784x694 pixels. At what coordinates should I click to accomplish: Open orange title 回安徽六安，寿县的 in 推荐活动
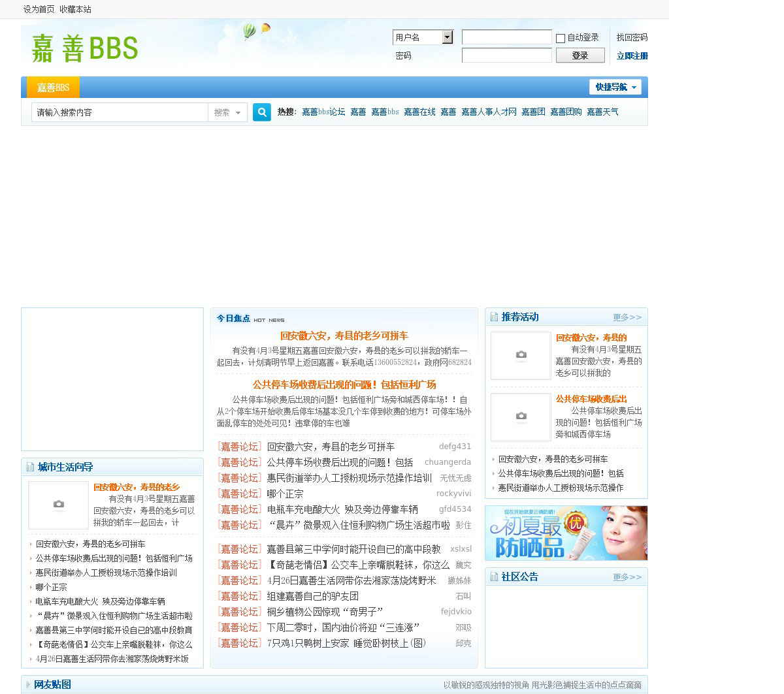(591, 338)
